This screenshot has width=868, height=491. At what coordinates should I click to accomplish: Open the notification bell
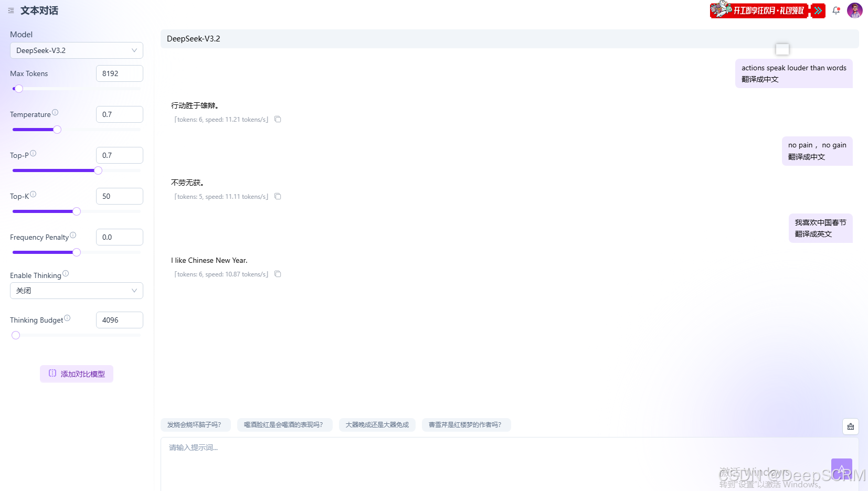point(836,10)
